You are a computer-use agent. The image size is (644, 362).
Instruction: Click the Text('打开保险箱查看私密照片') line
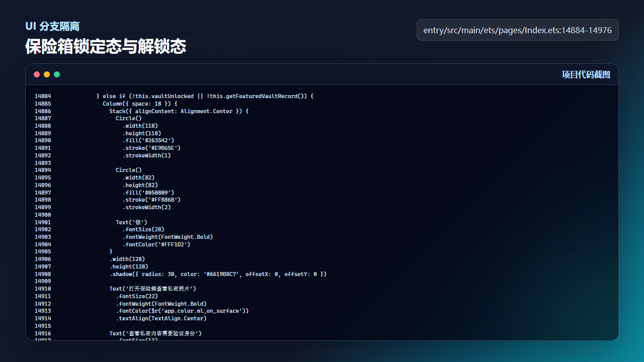[153, 289]
